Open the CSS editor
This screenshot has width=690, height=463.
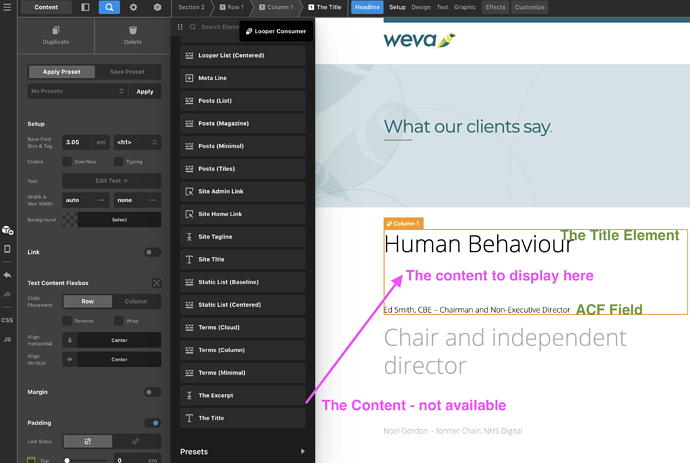[7, 320]
